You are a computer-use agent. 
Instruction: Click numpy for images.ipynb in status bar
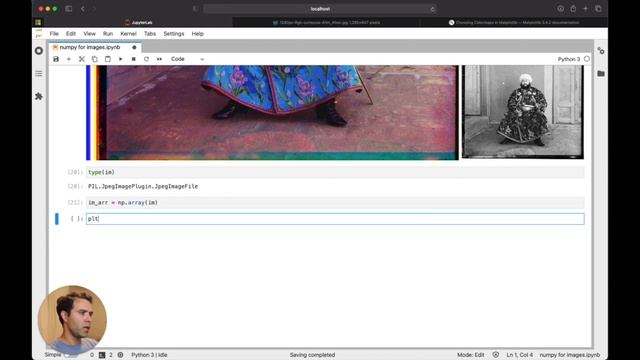[570, 355]
